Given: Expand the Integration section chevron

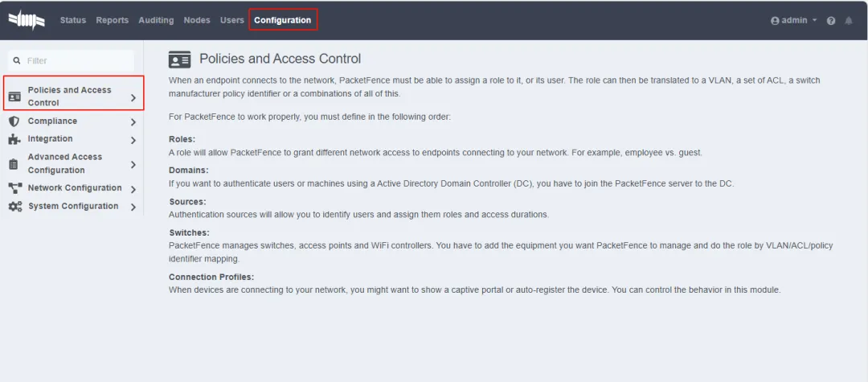Looking at the screenshot, I should pos(133,140).
